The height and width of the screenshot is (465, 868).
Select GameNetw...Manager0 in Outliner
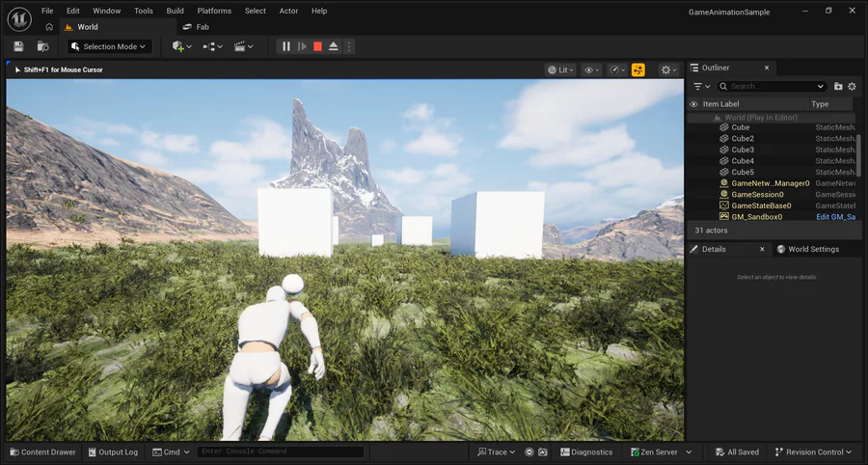click(772, 183)
